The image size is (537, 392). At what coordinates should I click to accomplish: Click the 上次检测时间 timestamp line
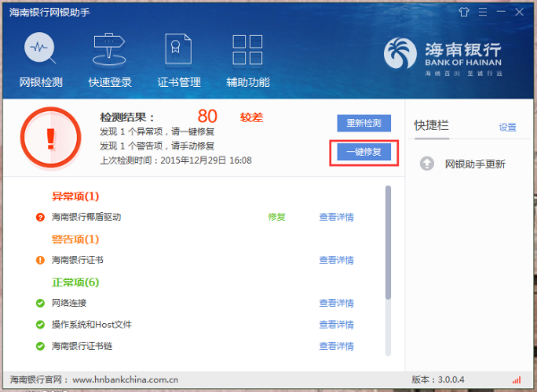[175, 160]
